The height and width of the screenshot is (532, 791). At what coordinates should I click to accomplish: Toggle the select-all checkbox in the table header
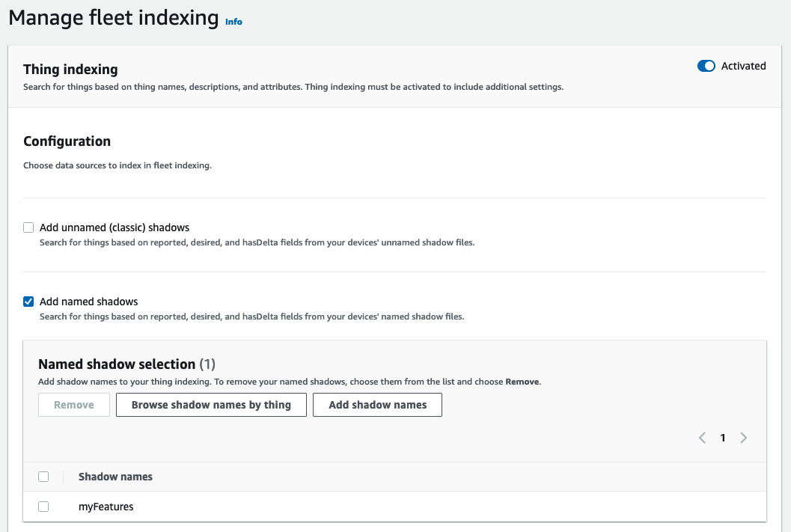coord(43,477)
